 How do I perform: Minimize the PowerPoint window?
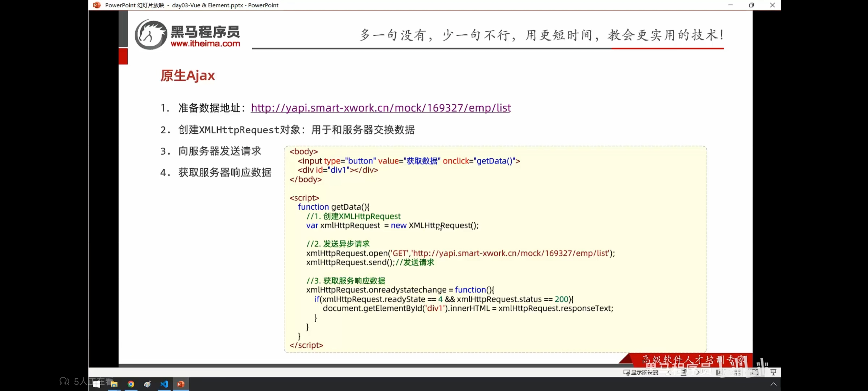(x=730, y=5)
